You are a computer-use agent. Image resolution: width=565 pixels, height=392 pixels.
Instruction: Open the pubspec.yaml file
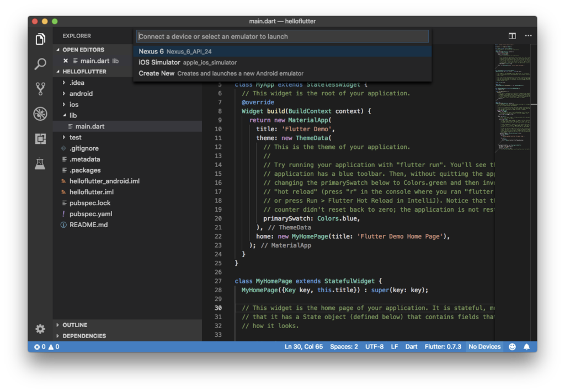point(127,214)
